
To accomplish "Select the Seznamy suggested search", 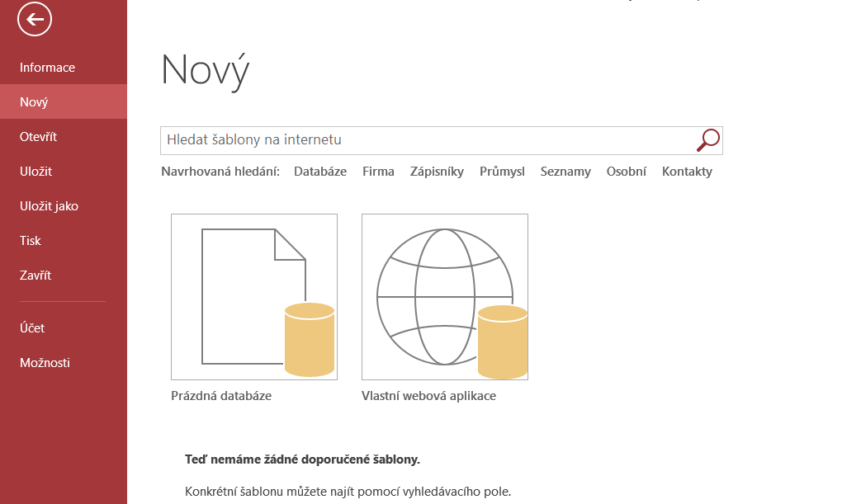I will pos(565,172).
